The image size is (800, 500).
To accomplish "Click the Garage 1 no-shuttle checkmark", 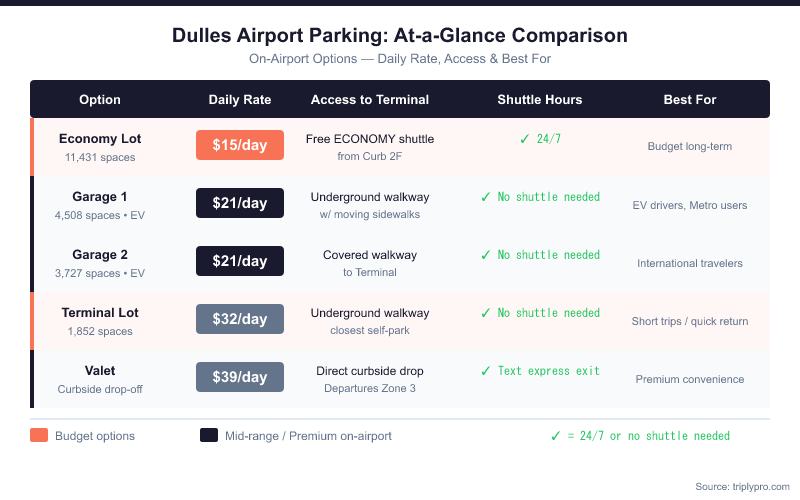I will pyautogui.click(x=486, y=197).
